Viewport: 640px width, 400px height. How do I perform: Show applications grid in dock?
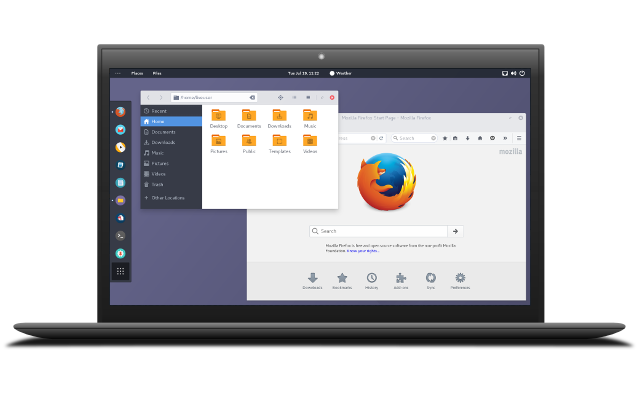pos(120,270)
